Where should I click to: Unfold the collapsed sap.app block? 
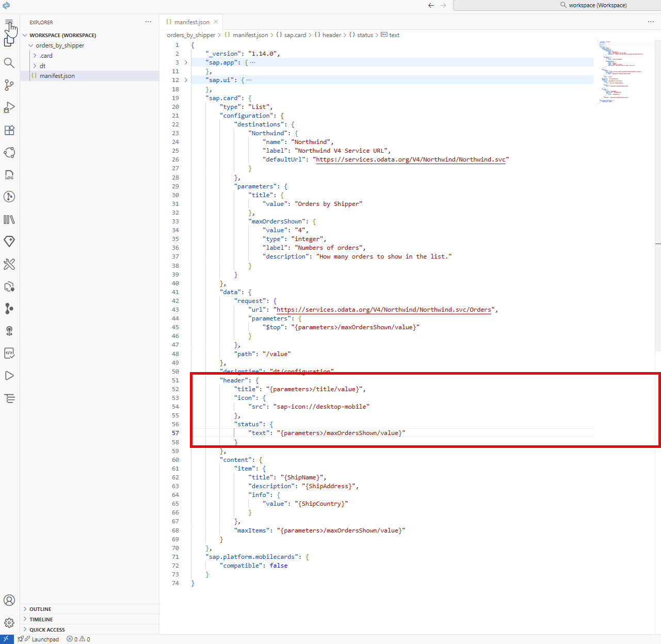(x=186, y=62)
